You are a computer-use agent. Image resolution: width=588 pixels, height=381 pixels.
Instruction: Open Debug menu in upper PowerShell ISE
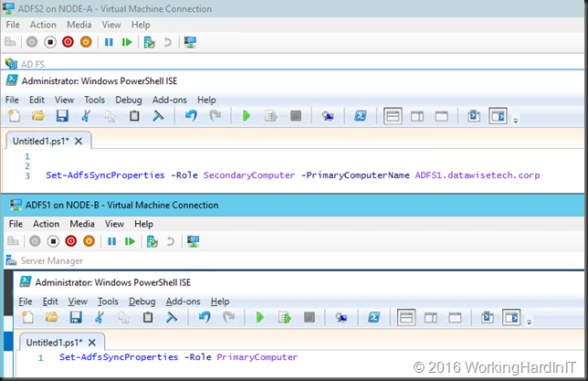click(129, 100)
